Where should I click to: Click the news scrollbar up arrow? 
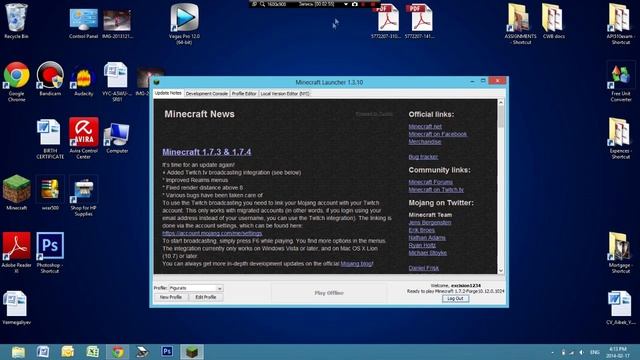coord(501,102)
